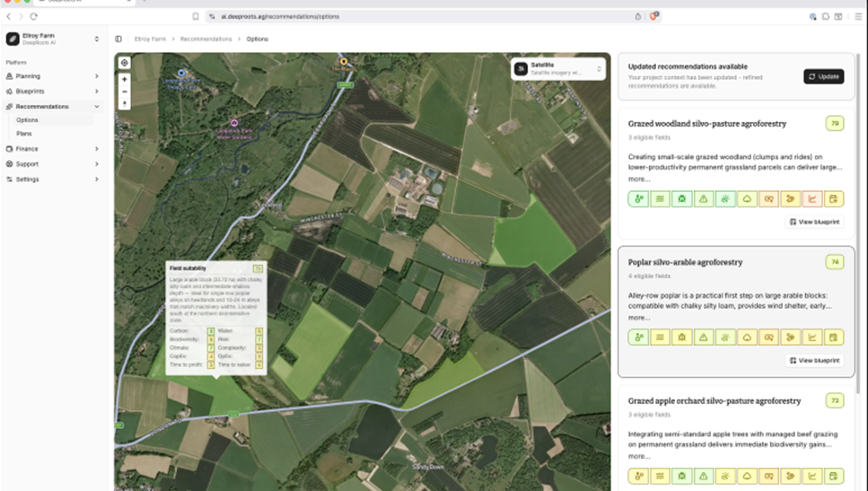Click the score 74 badge on Poplar card

(834, 262)
